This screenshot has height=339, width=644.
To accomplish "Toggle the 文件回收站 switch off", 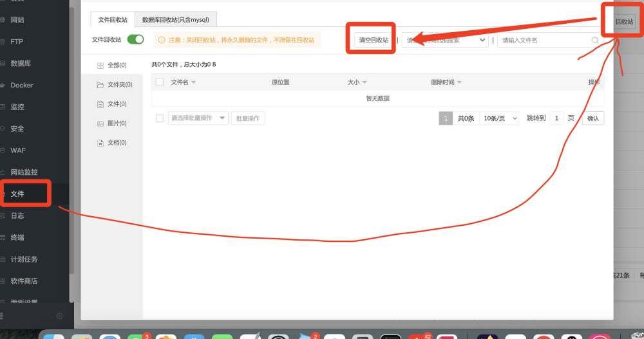I will click(x=135, y=39).
